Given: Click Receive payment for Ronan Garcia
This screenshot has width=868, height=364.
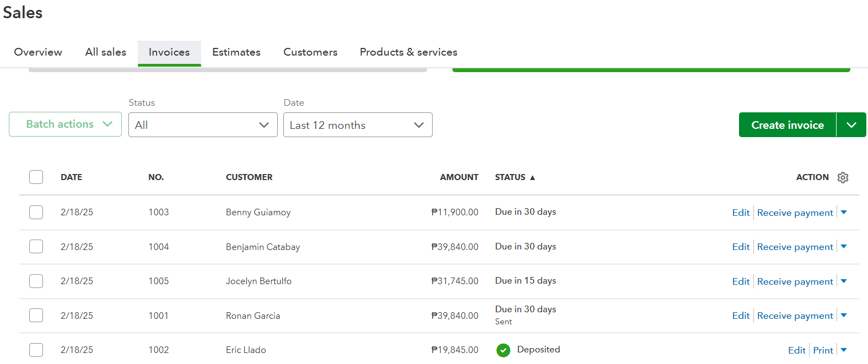Looking at the screenshot, I should point(795,316).
